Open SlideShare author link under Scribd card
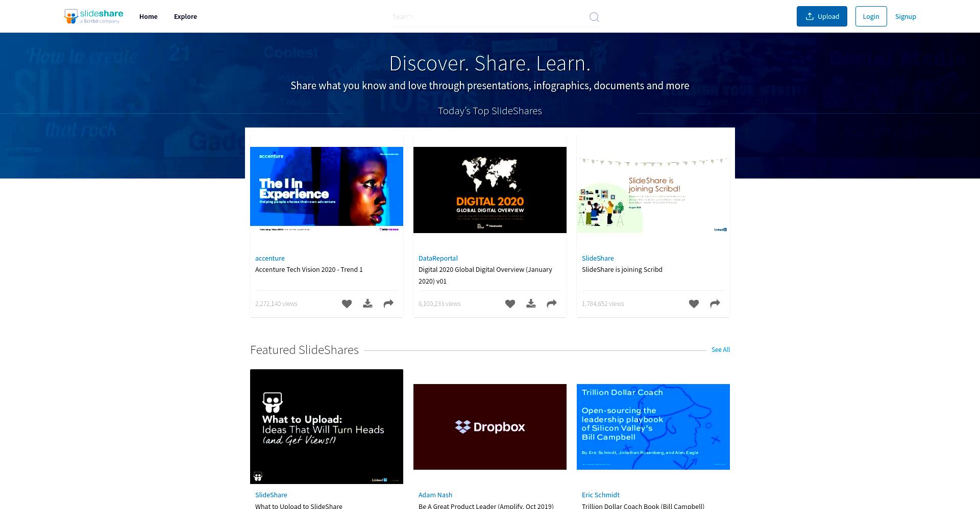This screenshot has height=509, width=980. click(598, 258)
